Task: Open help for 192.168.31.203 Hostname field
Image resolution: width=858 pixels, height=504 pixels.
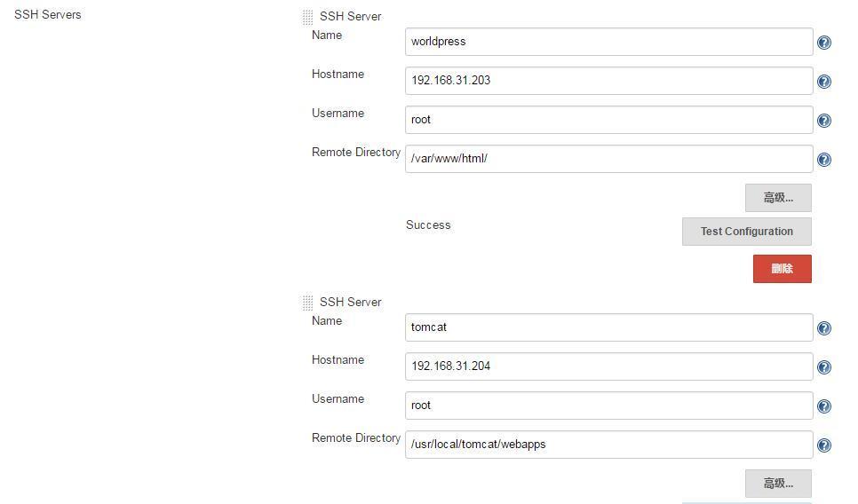Action: [824, 82]
